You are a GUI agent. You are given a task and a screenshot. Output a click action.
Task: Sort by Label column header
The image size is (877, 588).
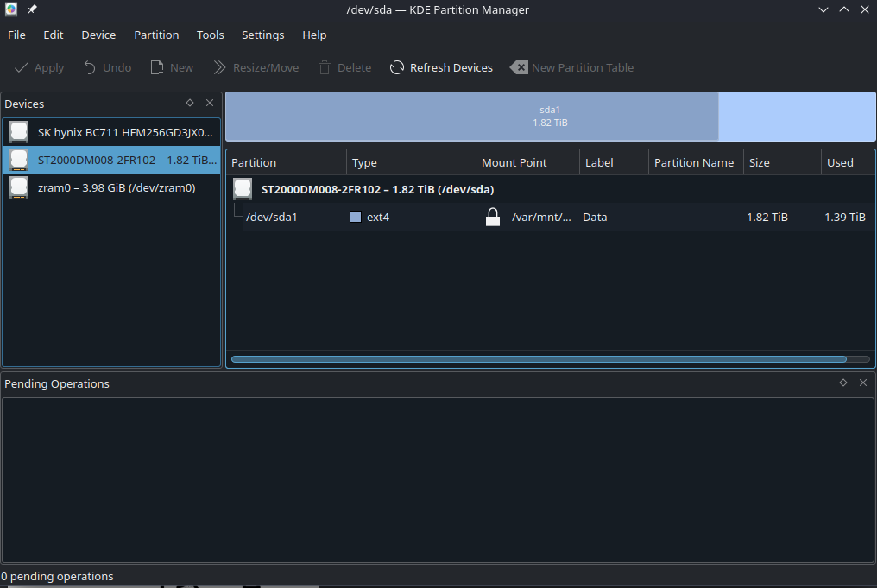coord(614,163)
